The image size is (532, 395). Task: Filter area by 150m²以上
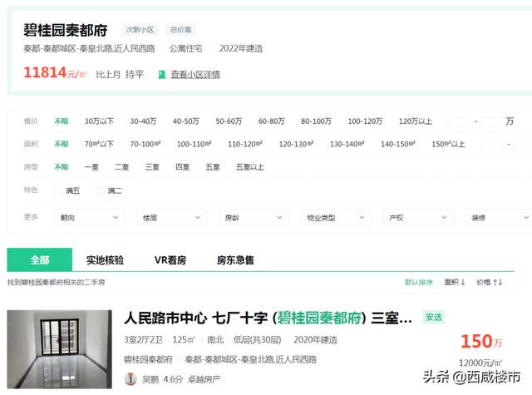pyautogui.click(x=448, y=144)
